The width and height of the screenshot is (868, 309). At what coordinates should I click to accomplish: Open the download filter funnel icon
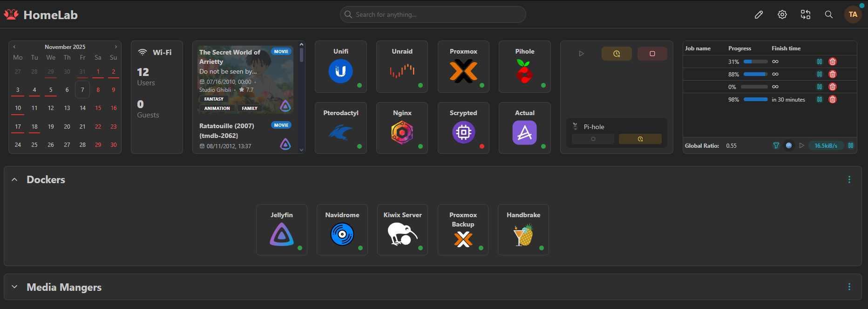click(776, 145)
